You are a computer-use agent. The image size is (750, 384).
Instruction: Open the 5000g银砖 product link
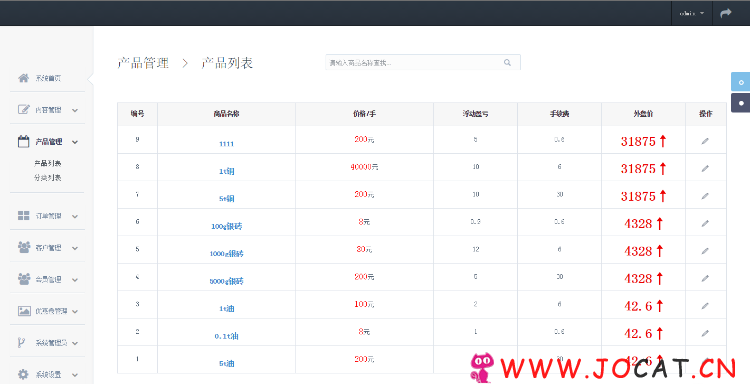(x=227, y=281)
